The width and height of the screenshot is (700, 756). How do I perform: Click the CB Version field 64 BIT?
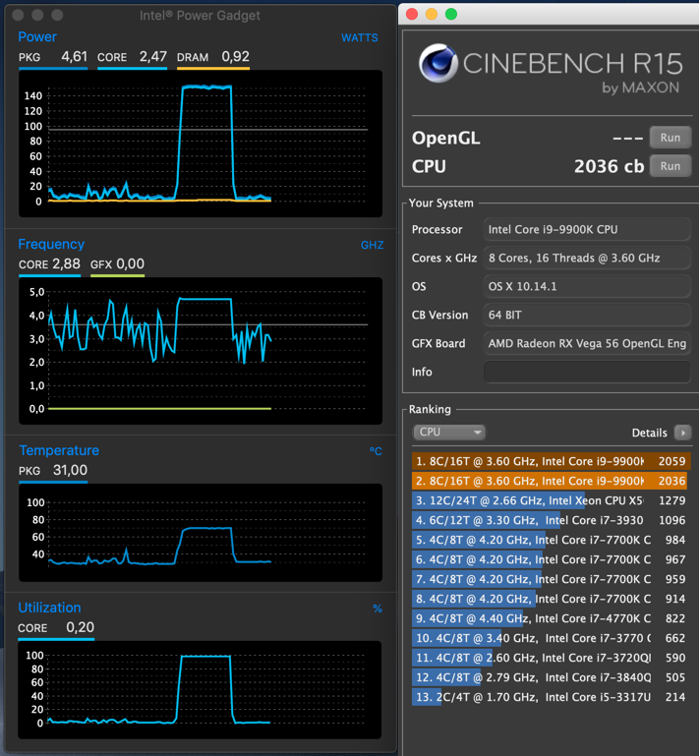tap(587, 315)
